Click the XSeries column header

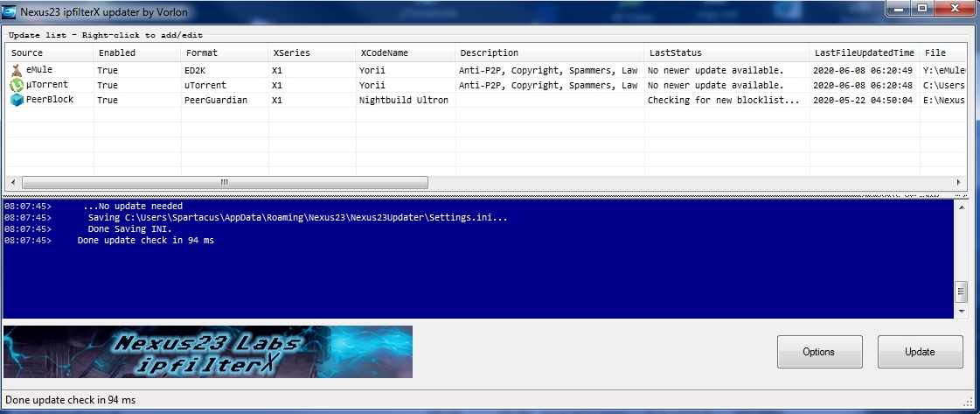pos(312,53)
